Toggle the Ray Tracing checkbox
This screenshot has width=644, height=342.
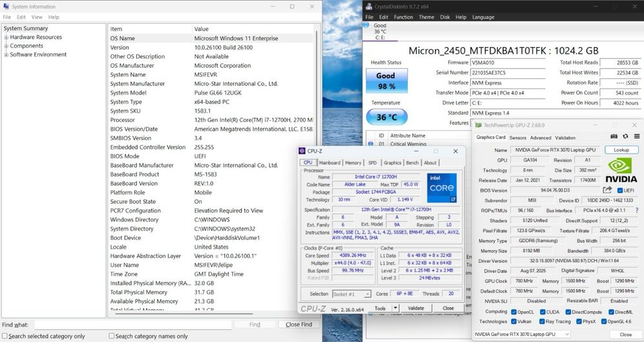[542, 321]
